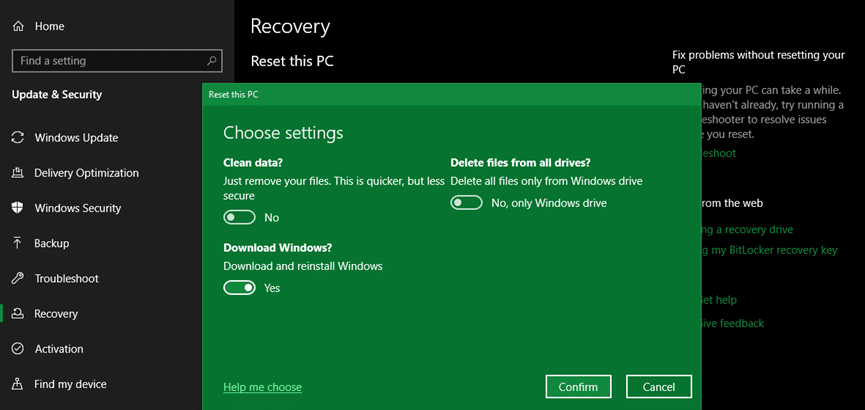
Task: Open Windows Update via its sync icon
Action: pos(18,138)
